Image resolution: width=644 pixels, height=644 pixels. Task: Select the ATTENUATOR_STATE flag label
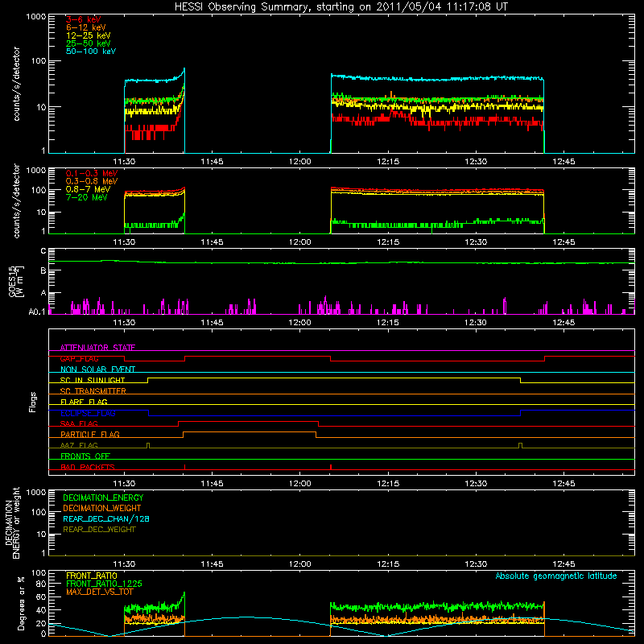point(97,348)
